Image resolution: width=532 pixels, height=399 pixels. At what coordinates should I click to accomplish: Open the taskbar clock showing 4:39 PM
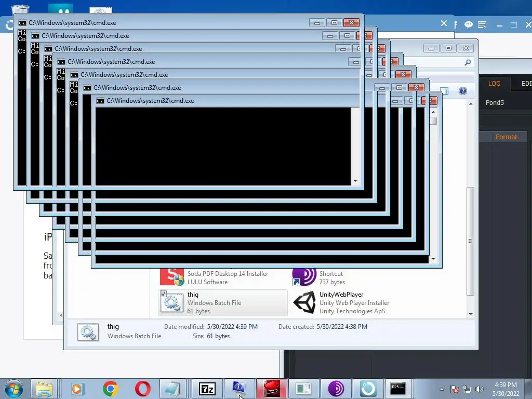pyautogui.click(x=506, y=389)
